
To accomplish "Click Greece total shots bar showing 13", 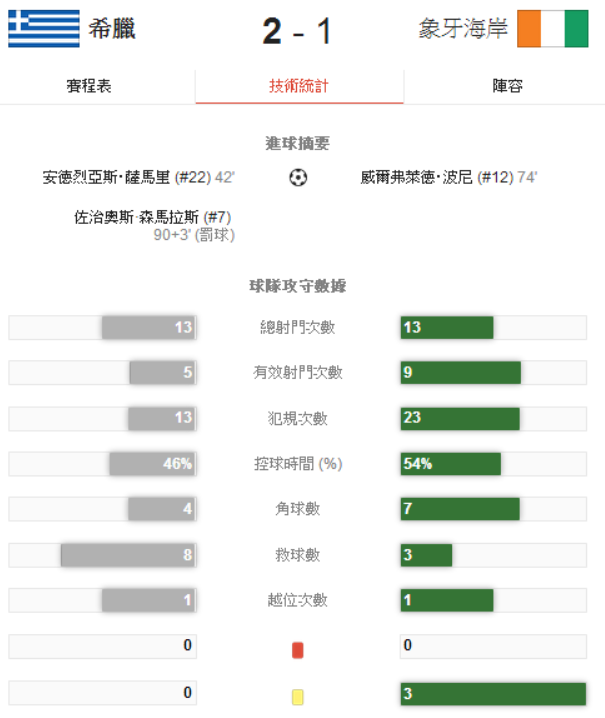I will click(x=148, y=327).
